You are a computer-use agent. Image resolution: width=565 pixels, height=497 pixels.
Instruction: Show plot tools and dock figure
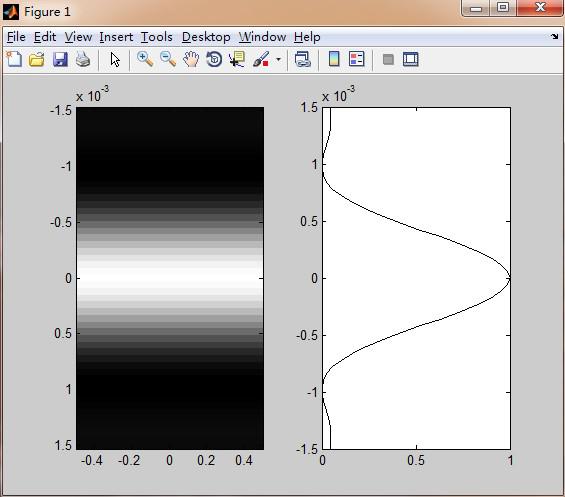410,59
